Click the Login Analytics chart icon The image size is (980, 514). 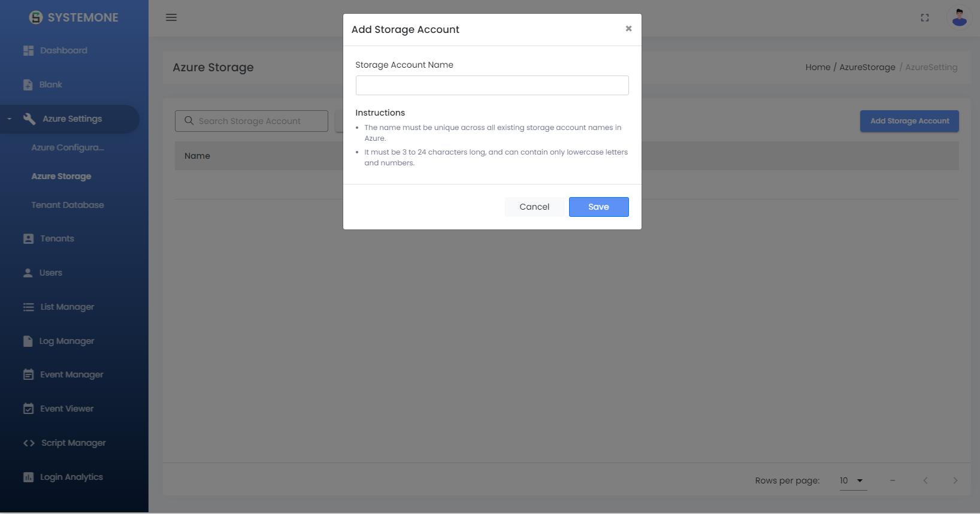click(x=28, y=477)
